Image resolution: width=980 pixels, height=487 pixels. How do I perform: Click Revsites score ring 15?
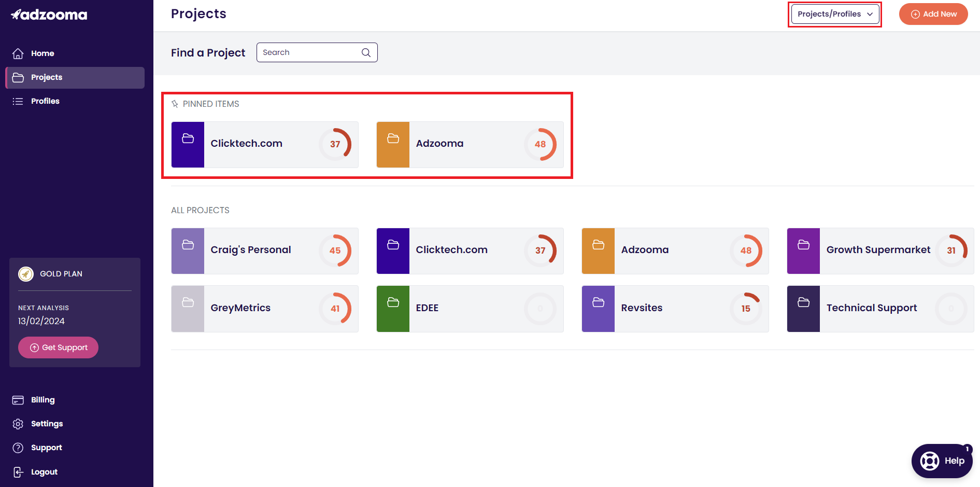(746, 309)
